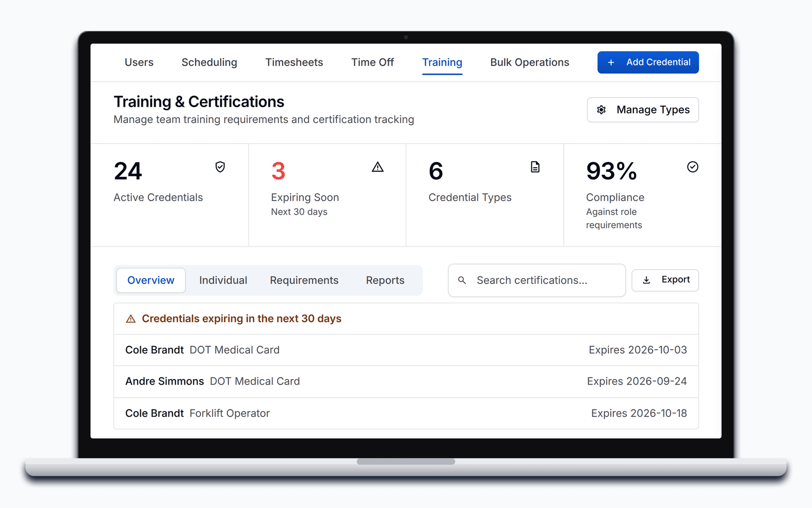
Task: Click Expires 2026-10-03 date
Action: click(x=638, y=350)
